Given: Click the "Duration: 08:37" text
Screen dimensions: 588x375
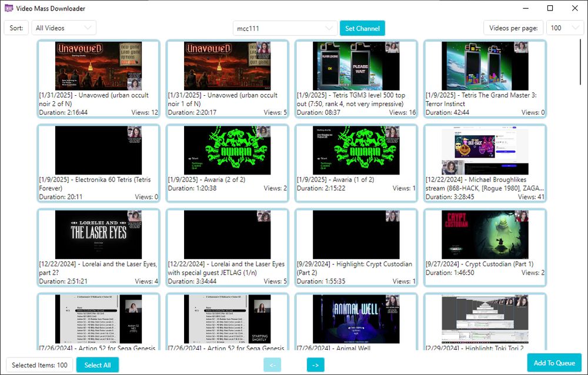Looking at the screenshot, I should (x=318, y=112).
